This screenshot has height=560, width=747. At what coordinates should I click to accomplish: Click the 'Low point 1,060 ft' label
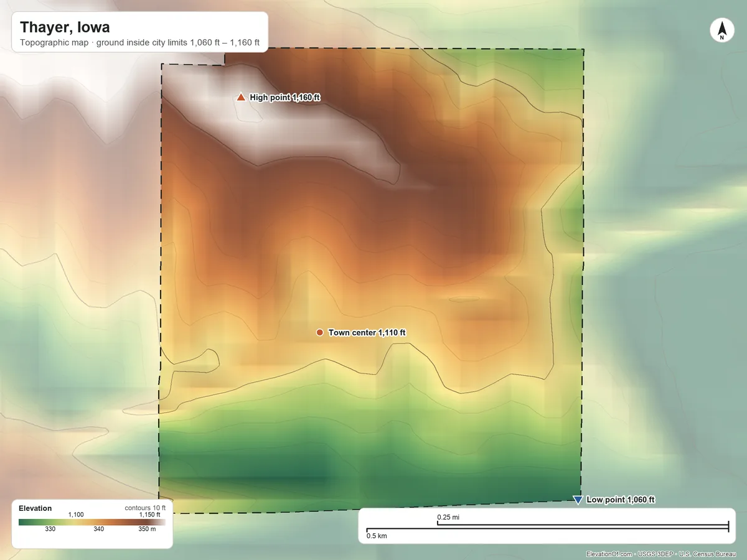pos(620,500)
